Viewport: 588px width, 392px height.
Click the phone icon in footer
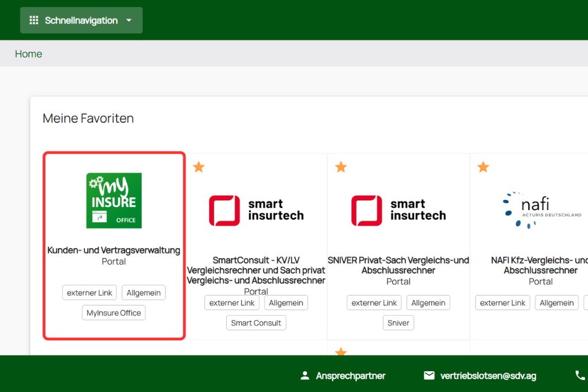point(580,375)
